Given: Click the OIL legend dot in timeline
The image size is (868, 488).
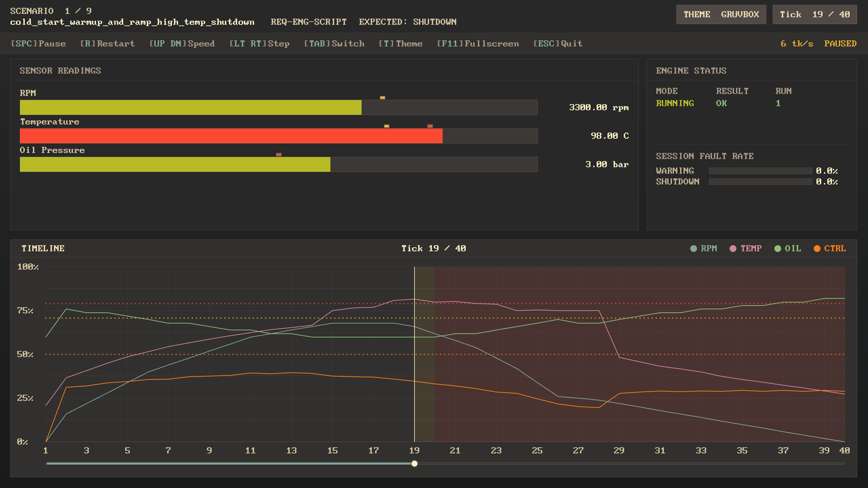Looking at the screenshot, I should (x=777, y=249).
